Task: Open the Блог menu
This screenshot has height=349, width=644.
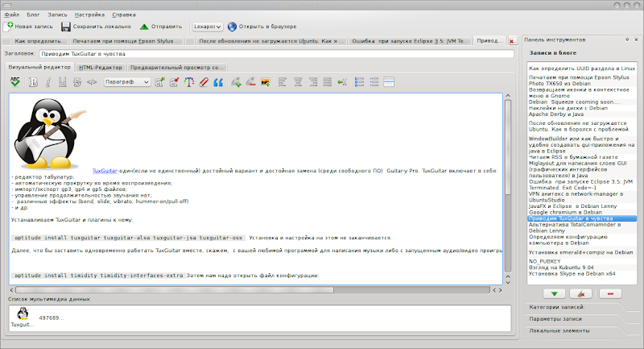Action: (33, 15)
